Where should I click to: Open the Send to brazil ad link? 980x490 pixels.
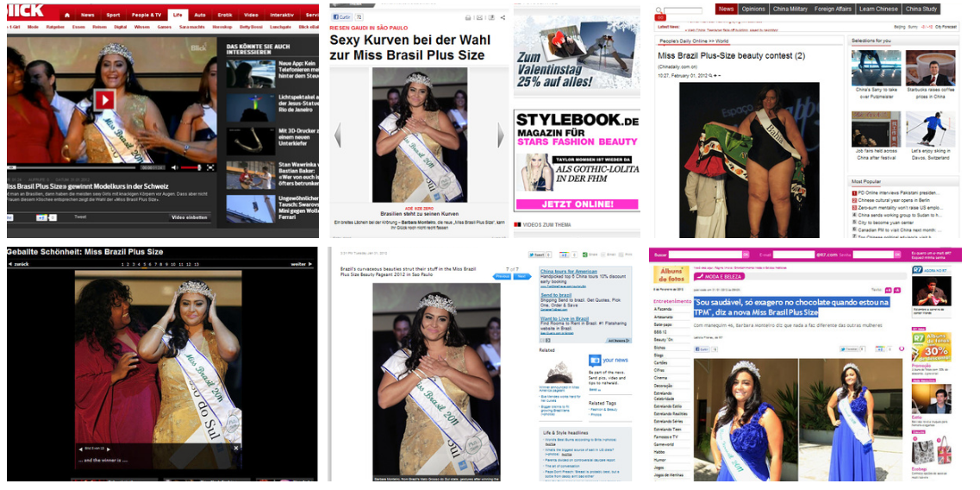tap(554, 294)
